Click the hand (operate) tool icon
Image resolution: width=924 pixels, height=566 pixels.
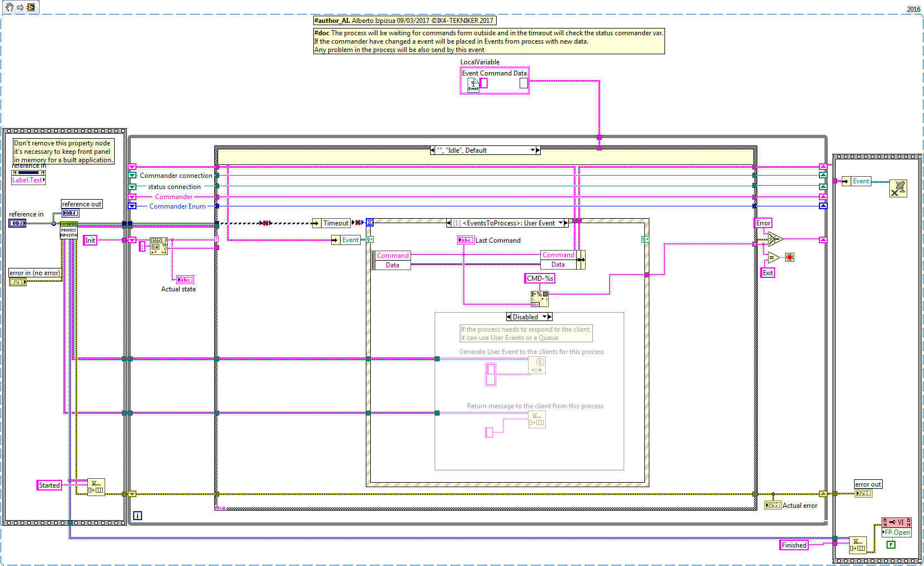(x=10, y=7)
